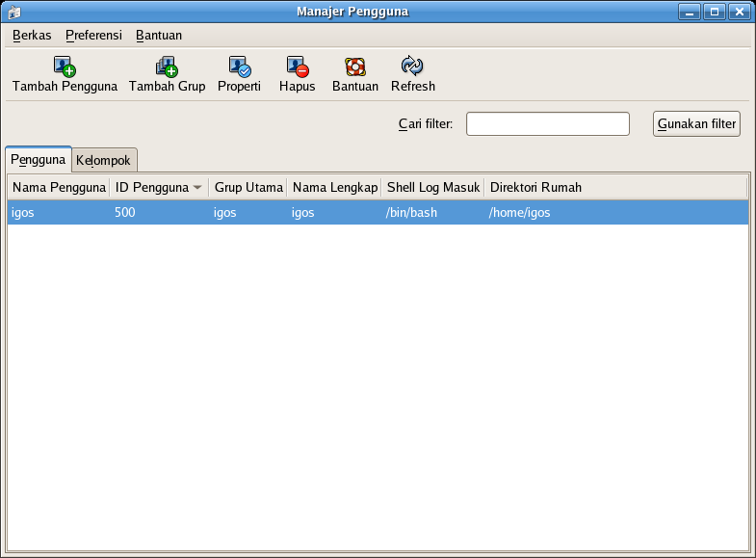
Task: Open the Bantuan menu in menu bar
Action: coord(159,36)
